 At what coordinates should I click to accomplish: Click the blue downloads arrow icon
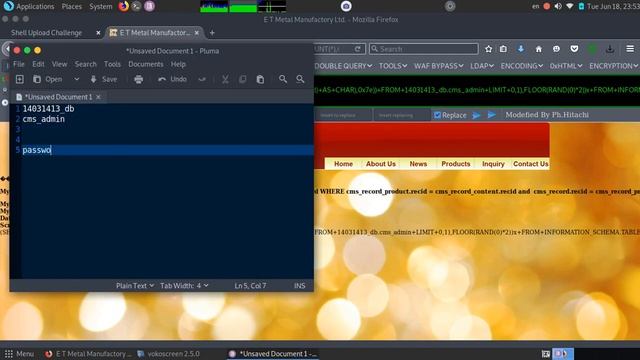pyautogui.click(x=521, y=49)
